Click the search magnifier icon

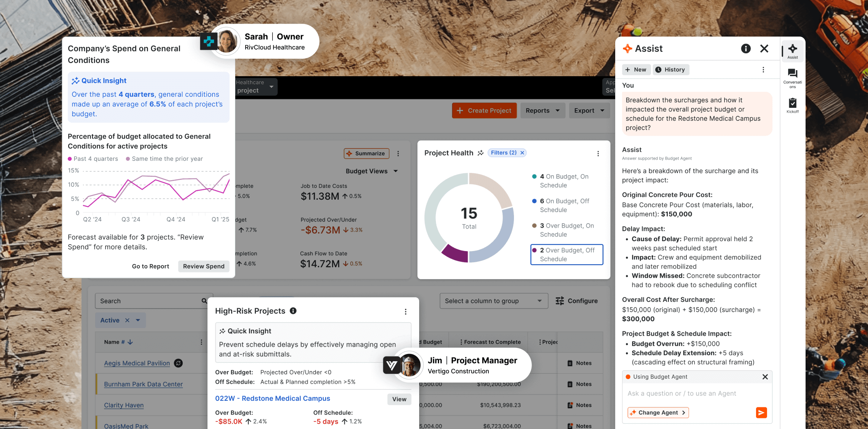[x=204, y=301]
